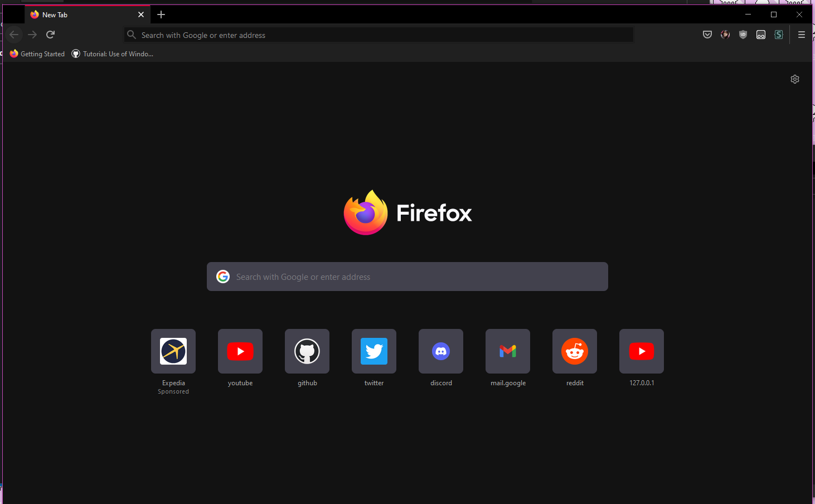Open the github shortcut tile
815x504 pixels.
(307, 351)
